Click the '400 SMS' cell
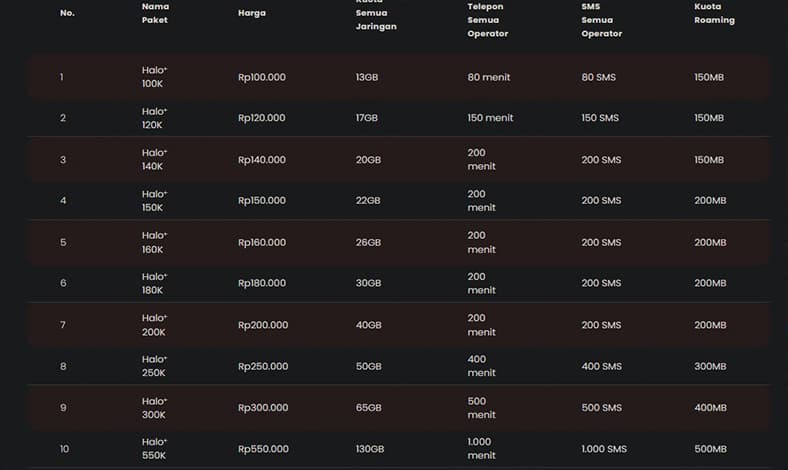Image resolution: width=788 pixels, height=470 pixels. tap(602, 366)
